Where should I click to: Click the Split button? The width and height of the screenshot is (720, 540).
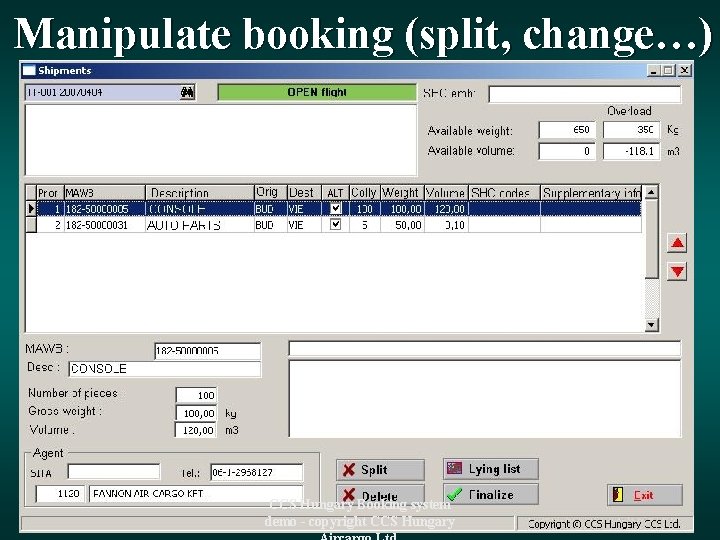pos(380,470)
